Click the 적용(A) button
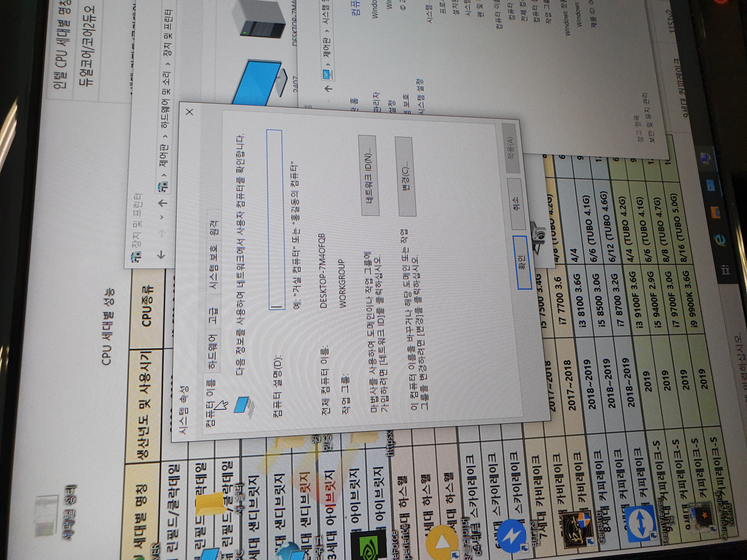The width and height of the screenshot is (747, 560). 511,149
